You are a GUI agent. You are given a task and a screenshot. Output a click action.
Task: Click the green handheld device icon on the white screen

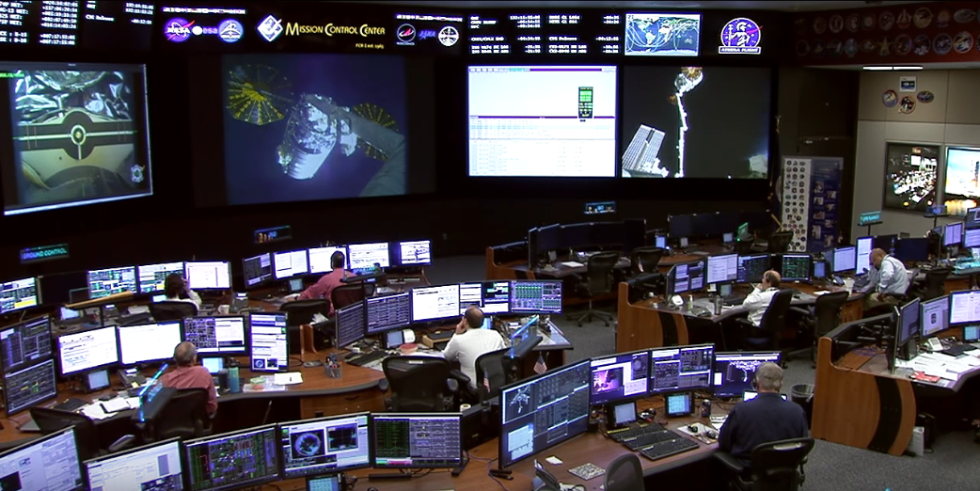coord(585,102)
